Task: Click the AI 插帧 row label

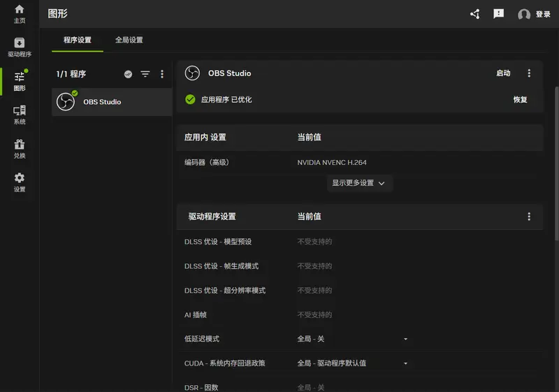Action: [196, 314]
